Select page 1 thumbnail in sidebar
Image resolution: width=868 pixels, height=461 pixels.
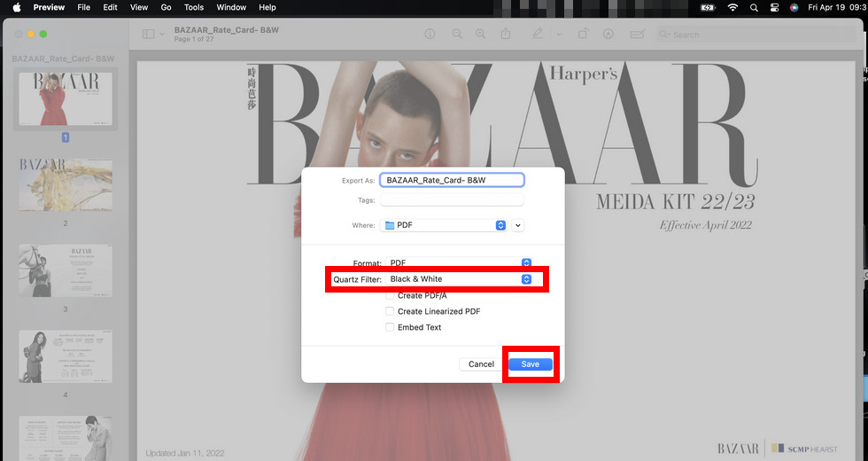pyautogui.click(x=66, y=98)
